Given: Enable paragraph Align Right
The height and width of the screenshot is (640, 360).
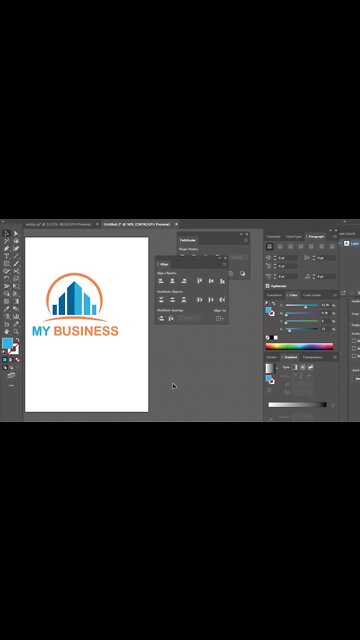Looking at the screenshot, I should [x=290, y=246].
